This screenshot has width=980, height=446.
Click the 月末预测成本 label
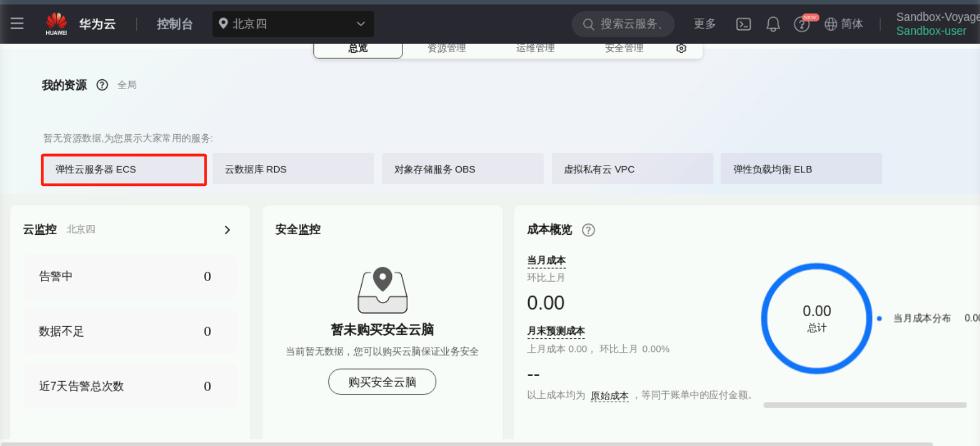(x=556, y=331)
